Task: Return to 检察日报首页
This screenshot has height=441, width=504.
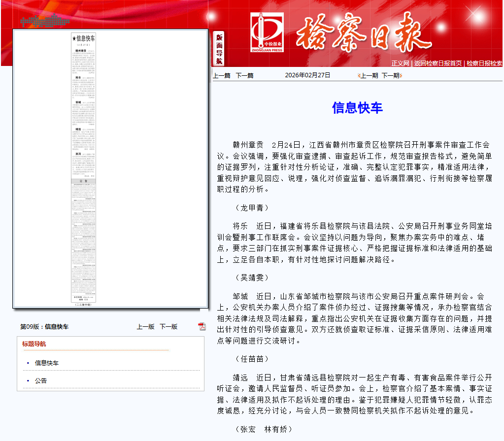Action: pos(438,63)
